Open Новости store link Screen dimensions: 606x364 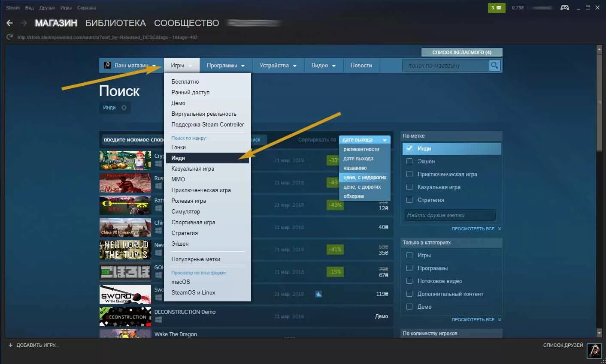[361, 65]
